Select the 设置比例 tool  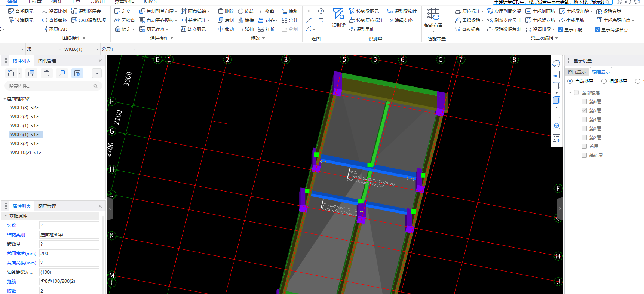[54, 11]
